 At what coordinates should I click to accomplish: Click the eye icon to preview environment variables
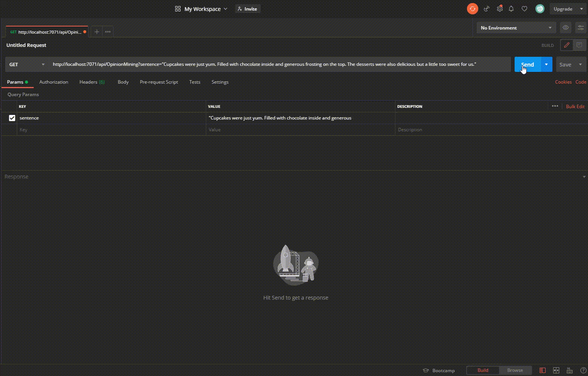(x=566, y=28)
